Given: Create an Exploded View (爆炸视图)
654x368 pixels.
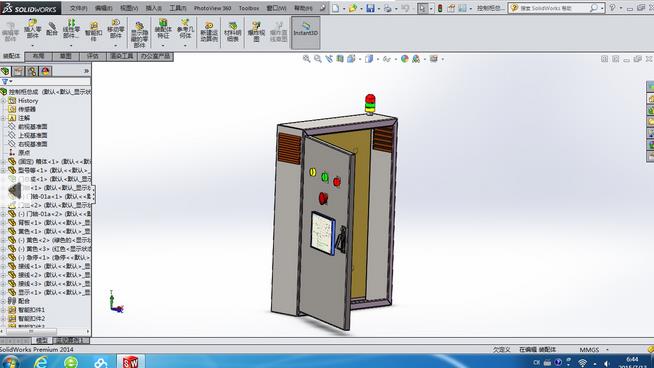Looking at the screenshot, I should pyautogui.click(x=256, y=32).
